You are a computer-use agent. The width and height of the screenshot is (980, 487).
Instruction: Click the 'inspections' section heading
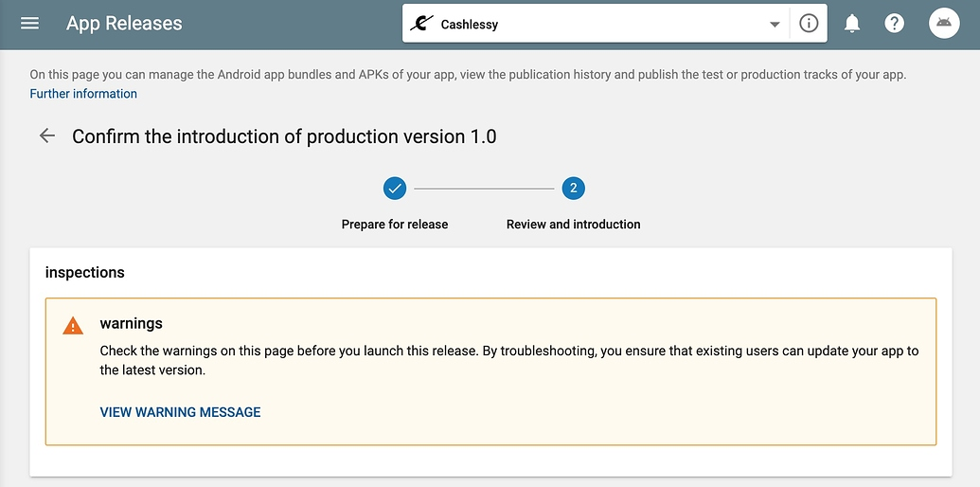[x=85, y=273]
